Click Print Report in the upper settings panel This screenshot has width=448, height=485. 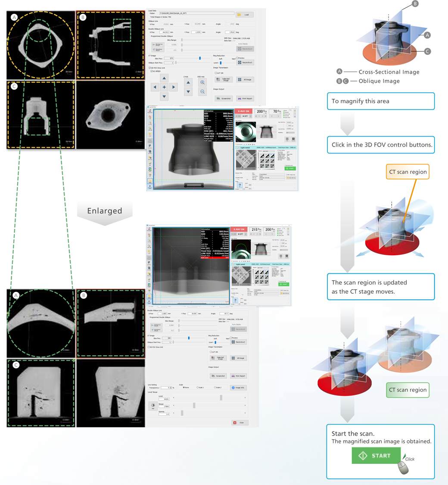(245, 98)
